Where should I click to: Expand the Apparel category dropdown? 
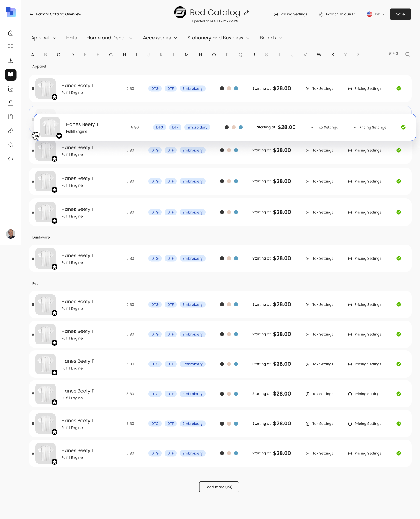coord(43,38)
